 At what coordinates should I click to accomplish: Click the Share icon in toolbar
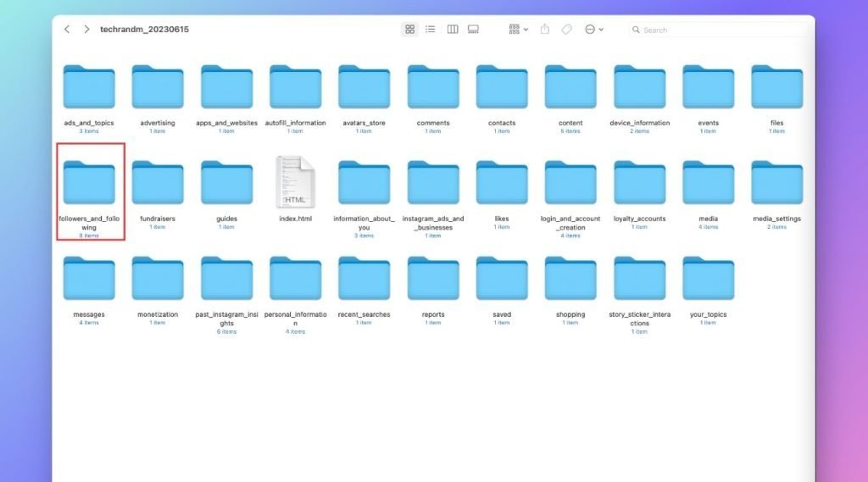click(x=545, y=29)
